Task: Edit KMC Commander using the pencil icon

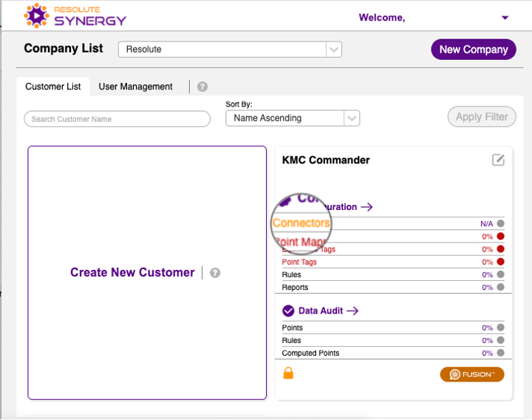Action: (x=498, y=160)
